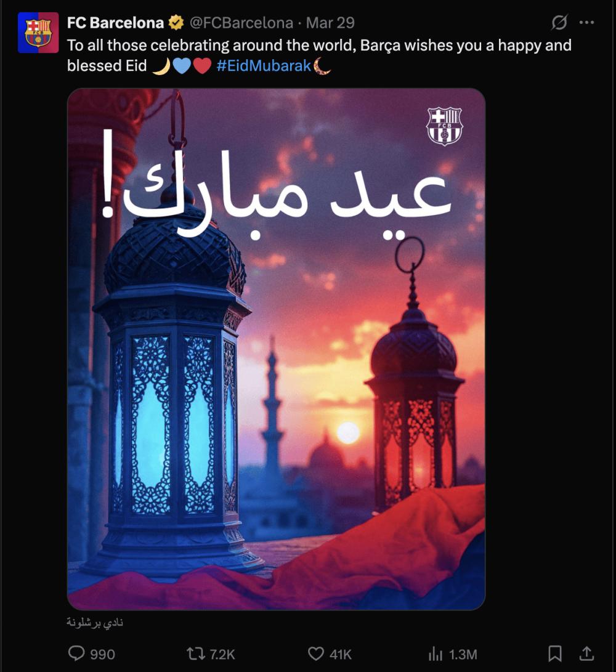This screenshot has width=616, height=672.
Task: Open the @FCBarcelona handle link
Action: pos(241,23)
